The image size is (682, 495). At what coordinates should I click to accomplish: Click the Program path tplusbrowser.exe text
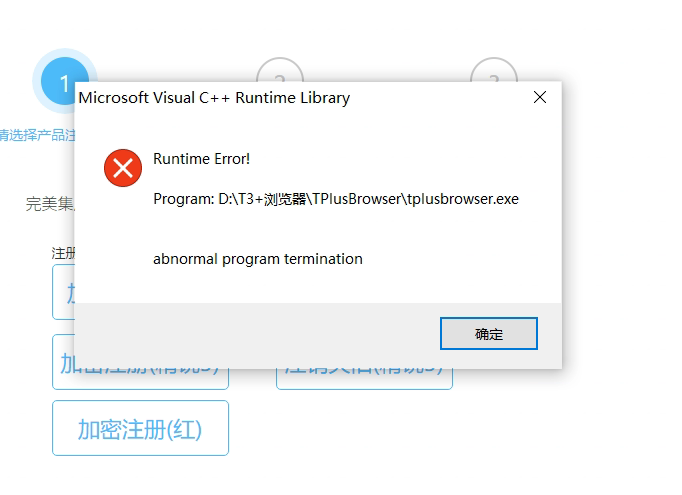336,199
